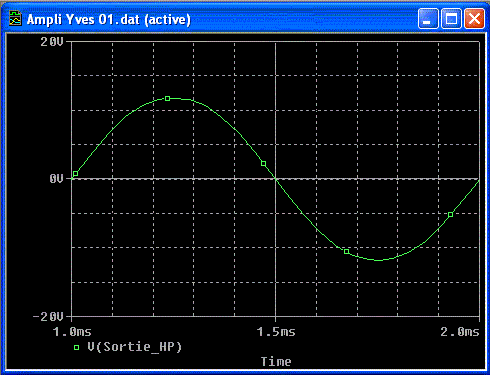Click the trace marker near 1.0ms start
Viewport: 490px width, 375px height.
76,173
